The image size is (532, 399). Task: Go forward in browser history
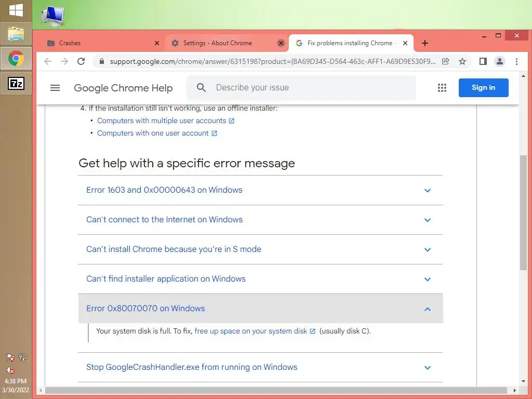64,61
